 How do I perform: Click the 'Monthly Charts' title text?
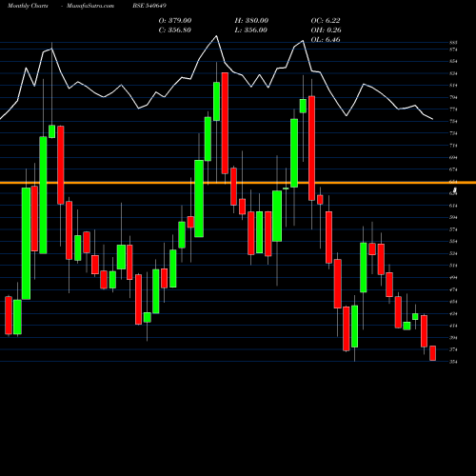(x=28, y=6)
